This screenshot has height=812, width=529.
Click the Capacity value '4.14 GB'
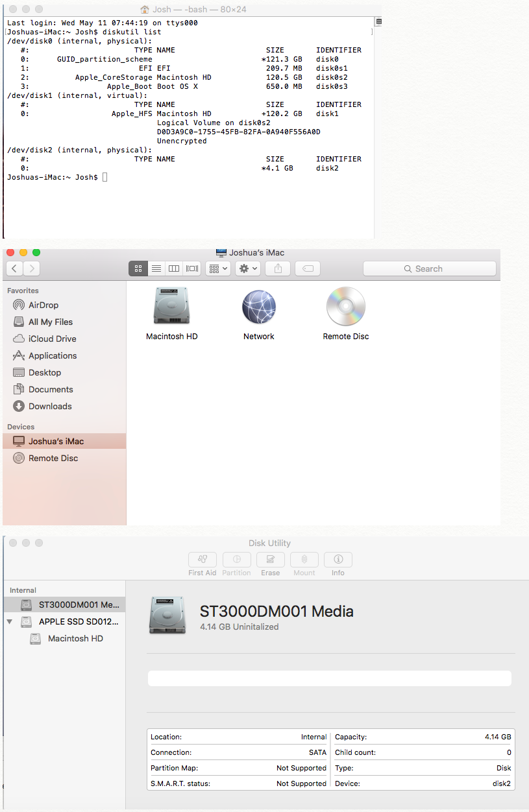coord(498,737)
